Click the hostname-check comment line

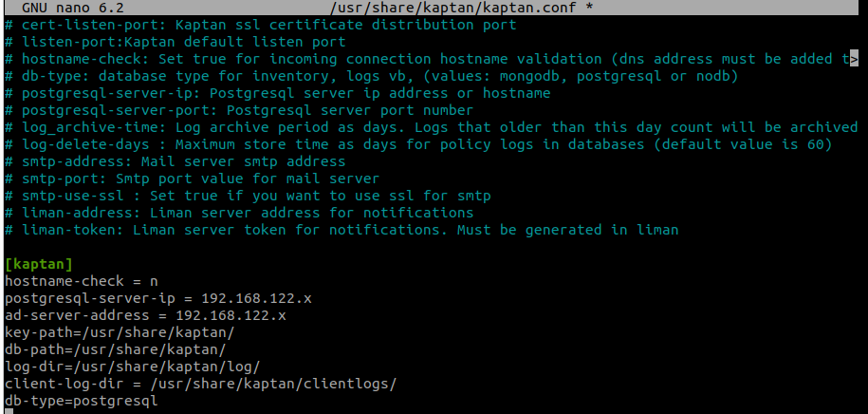coord(431,59)
